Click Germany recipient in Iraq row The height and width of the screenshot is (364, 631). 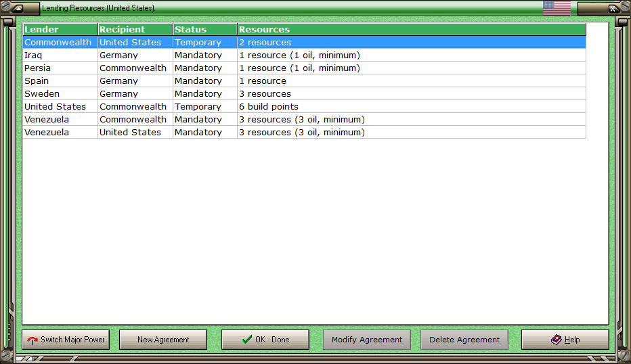tap(135, 55)
